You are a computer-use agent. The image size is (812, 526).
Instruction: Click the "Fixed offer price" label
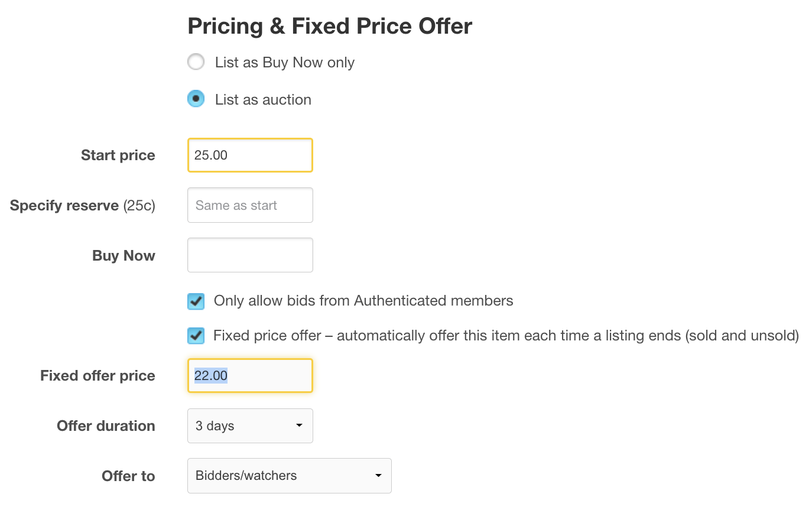click(x=98, y=376)
